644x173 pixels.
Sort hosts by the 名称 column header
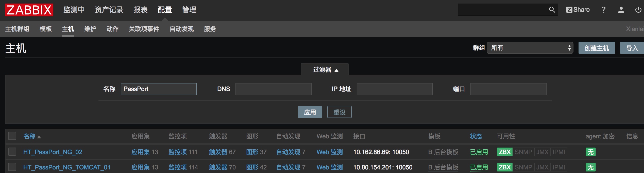click(x=29, y=136)
